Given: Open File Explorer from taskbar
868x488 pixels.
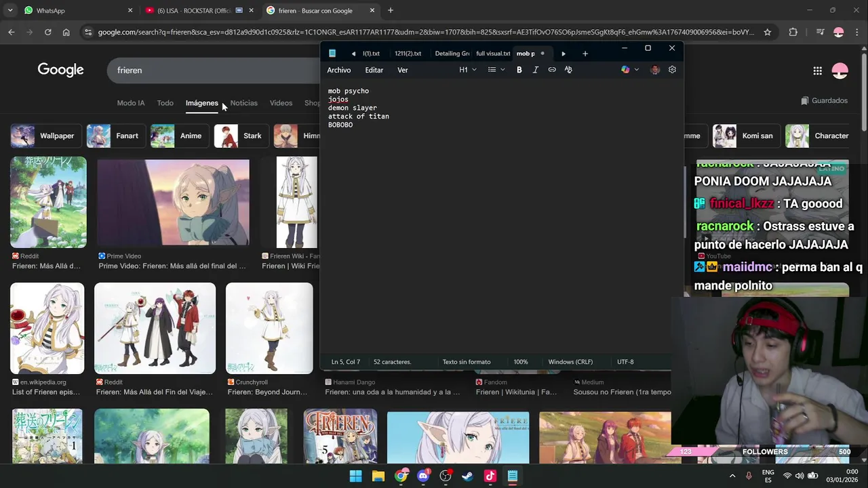Looking at the screenshot, I should tap(378, 476).
